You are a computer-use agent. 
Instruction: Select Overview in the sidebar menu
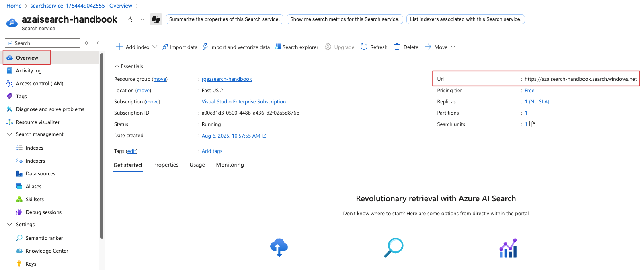[x=51, y=58]
